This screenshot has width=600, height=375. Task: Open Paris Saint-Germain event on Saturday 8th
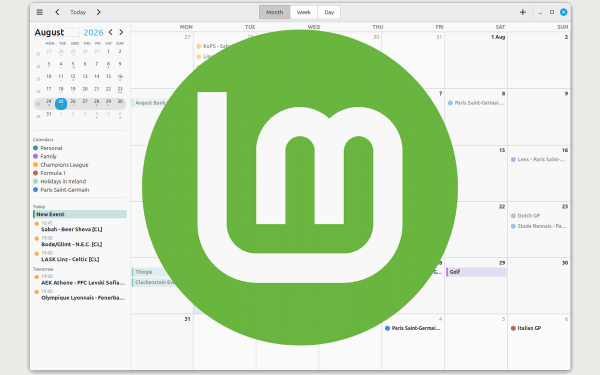tap(476, 103)
